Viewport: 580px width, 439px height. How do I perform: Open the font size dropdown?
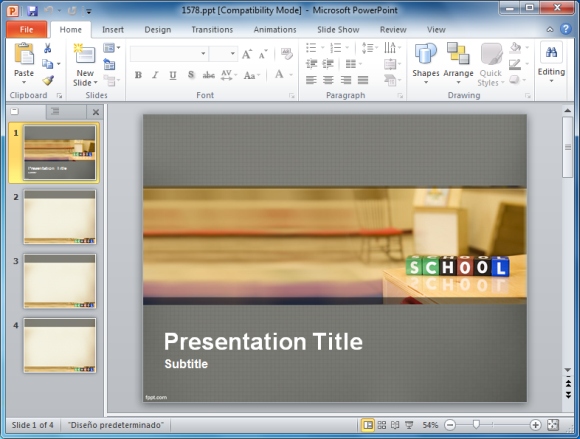click(x=233, y=54)
